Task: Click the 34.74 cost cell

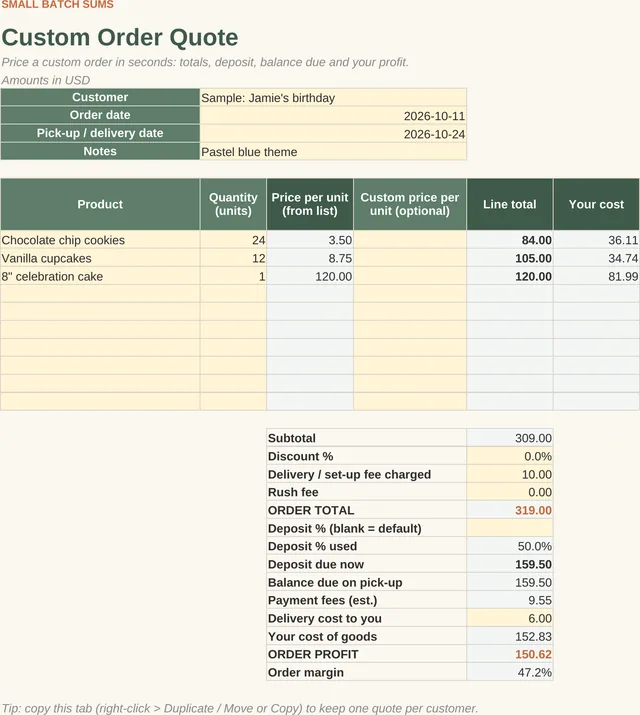Action: coord(596,258)
